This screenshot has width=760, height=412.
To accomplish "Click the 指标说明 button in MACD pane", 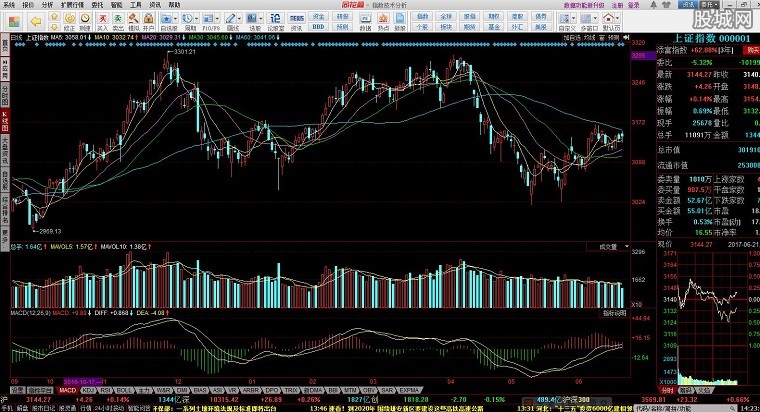I will (615, 314).
